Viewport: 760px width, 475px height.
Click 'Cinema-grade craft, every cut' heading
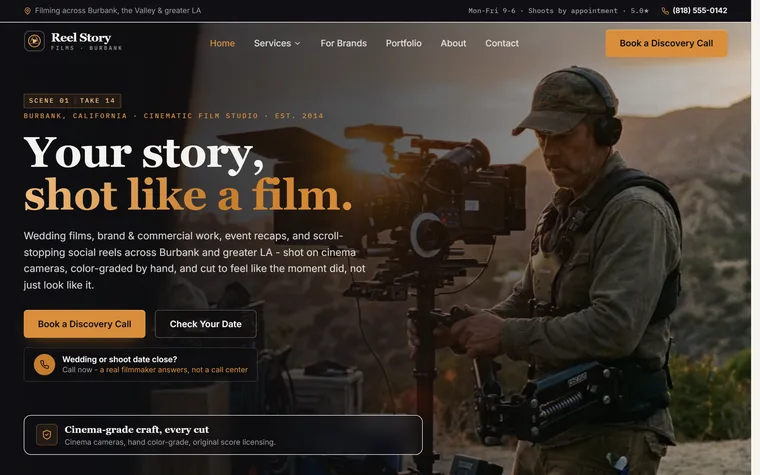pos(136,429)
